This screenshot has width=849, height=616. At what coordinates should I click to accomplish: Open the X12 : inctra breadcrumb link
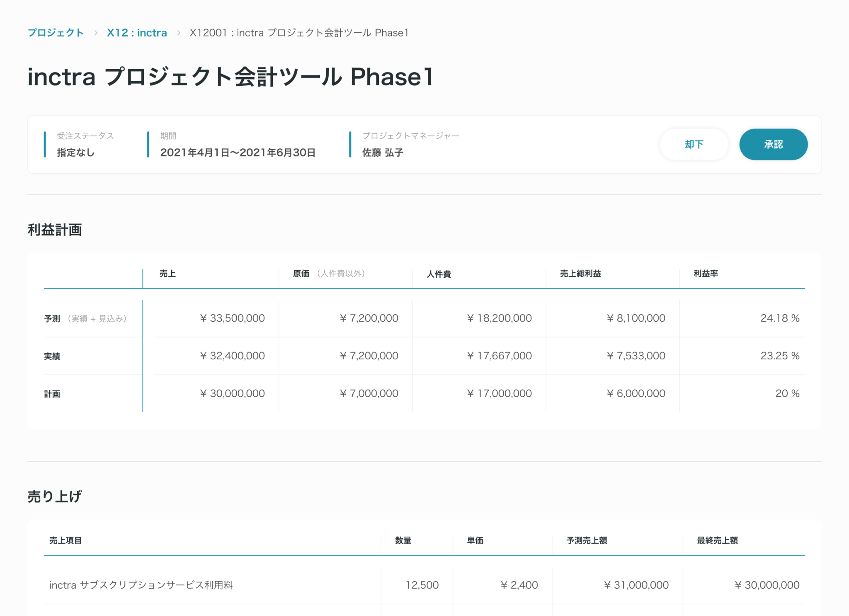(x=137, y=33)
